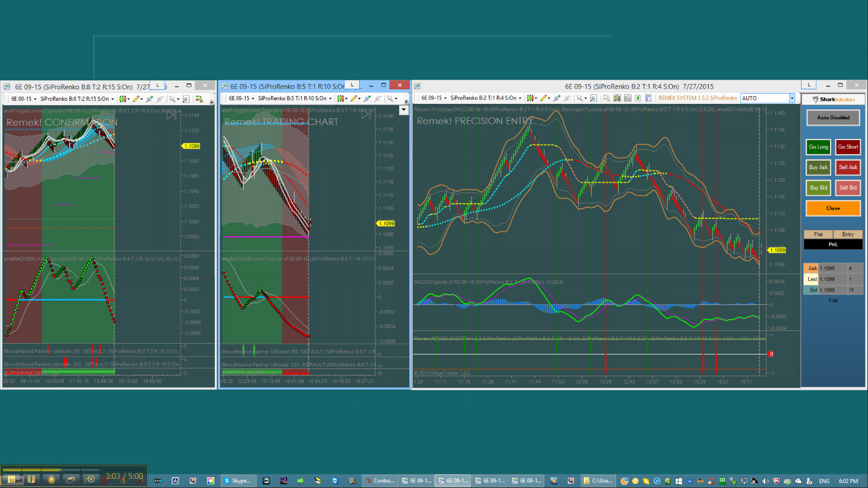Expand black dropdown arrow in Trading Chart corner
This screenshot has height=488, width=868.
[404, 110]
